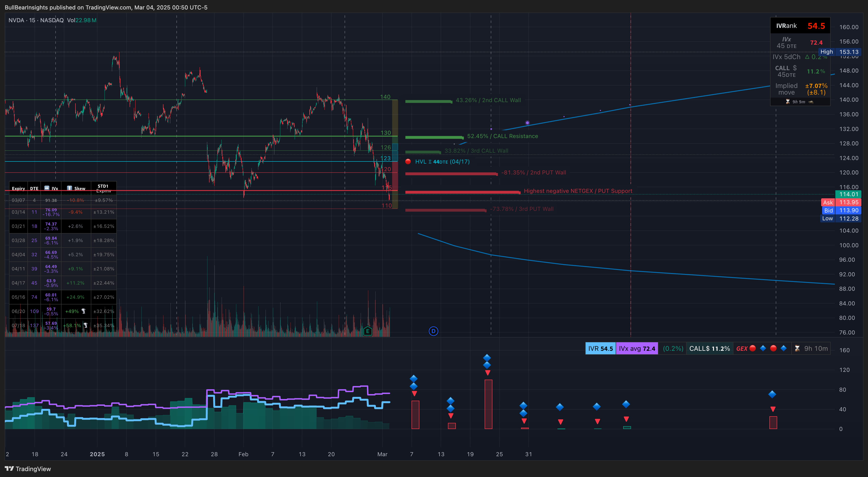Viewport: 868px width, 477px height.
Task: Click the top blue diamond above tallest red bar
Action: click(487, 357)
